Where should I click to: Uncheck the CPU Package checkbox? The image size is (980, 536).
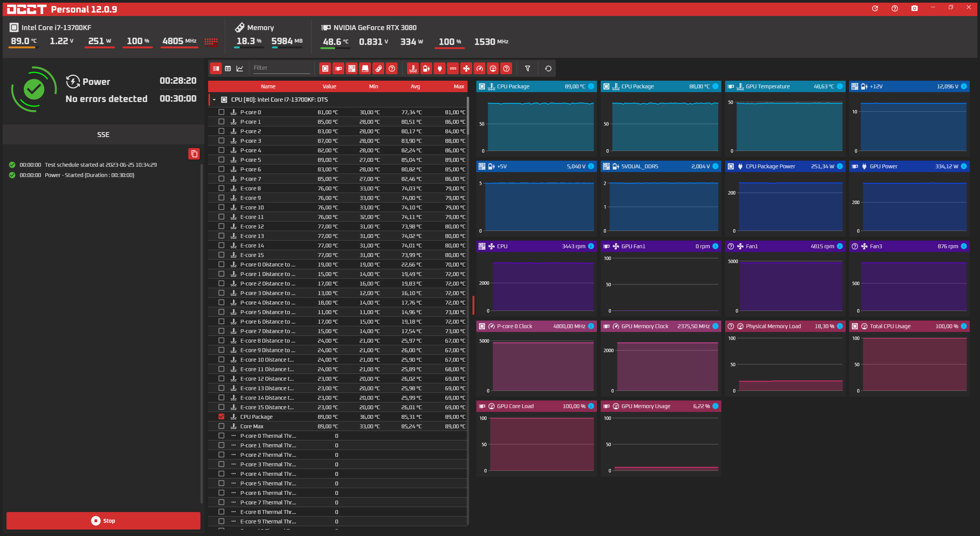[221, 416]
